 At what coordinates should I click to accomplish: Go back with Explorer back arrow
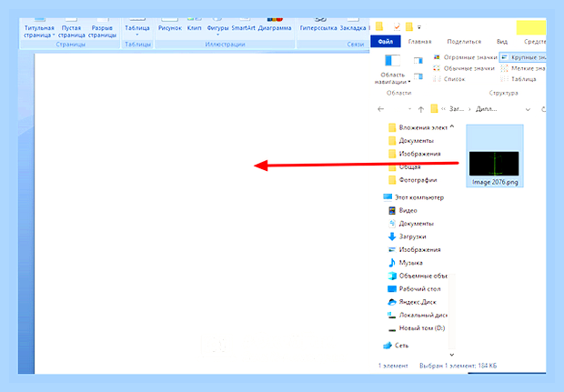coord(380,109)
